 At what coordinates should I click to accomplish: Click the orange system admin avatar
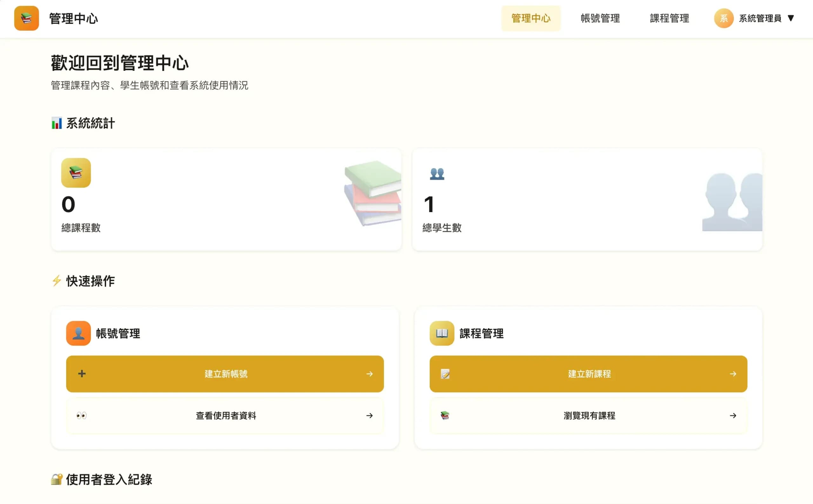(723, 18)
